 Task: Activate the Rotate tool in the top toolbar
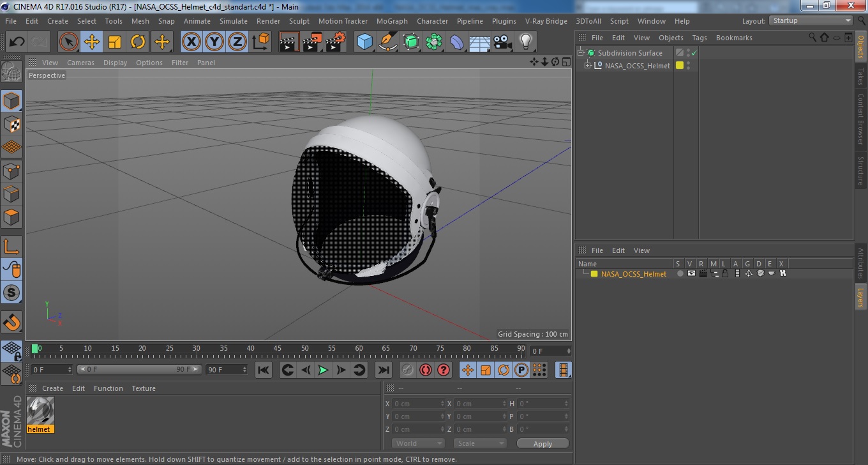pyautogui.click(x=138, y=42)
